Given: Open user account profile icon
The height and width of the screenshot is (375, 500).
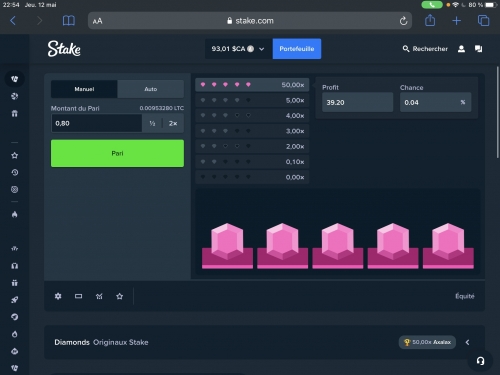Looking at the screenshot, I should tap(461, 49).
